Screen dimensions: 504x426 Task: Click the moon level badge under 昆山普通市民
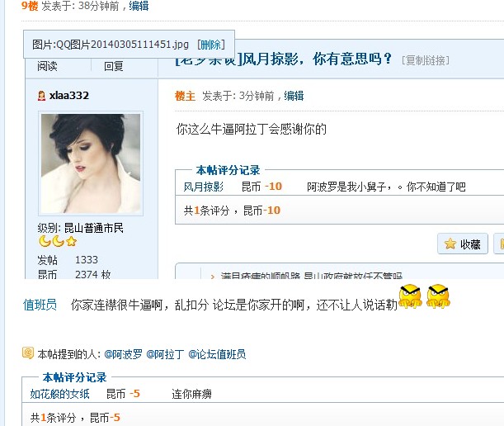point(51,241)
